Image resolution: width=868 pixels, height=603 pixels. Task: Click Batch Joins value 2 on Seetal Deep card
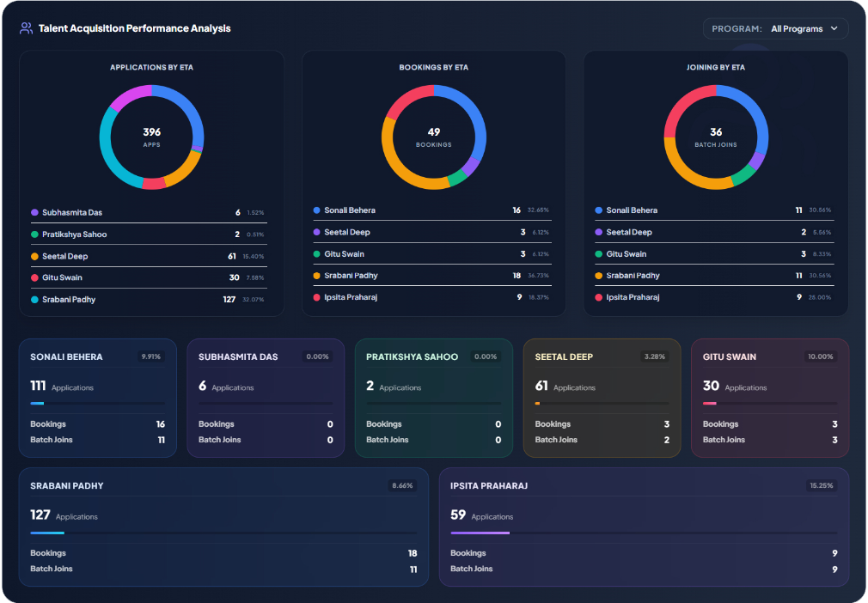[x=667, y=441]
